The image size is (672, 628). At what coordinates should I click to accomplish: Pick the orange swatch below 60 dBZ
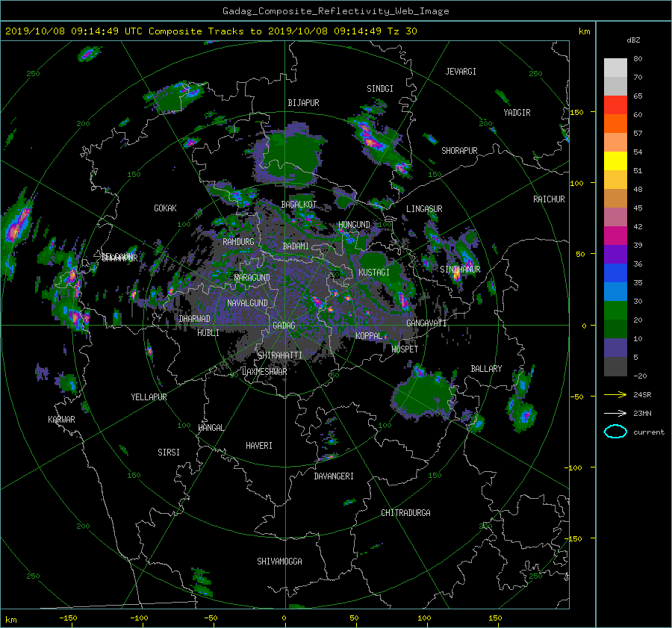coord(615,123)
